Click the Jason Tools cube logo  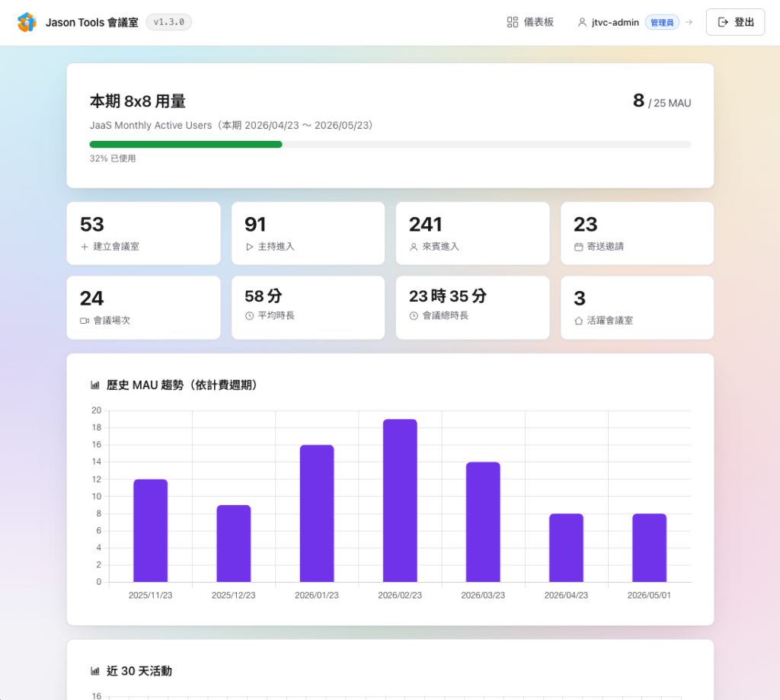27,22
